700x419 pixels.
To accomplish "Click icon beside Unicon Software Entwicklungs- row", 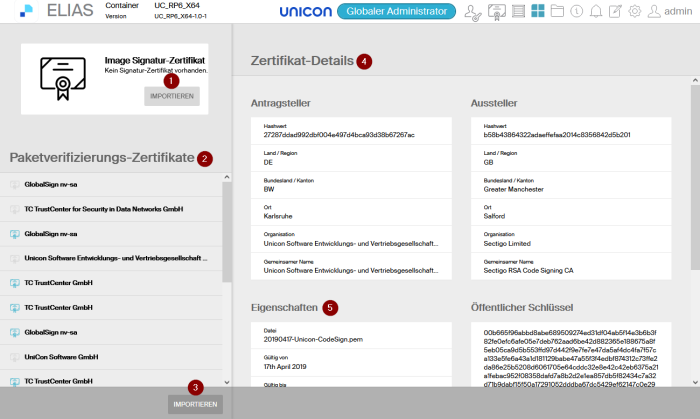I will click(15, 258).
